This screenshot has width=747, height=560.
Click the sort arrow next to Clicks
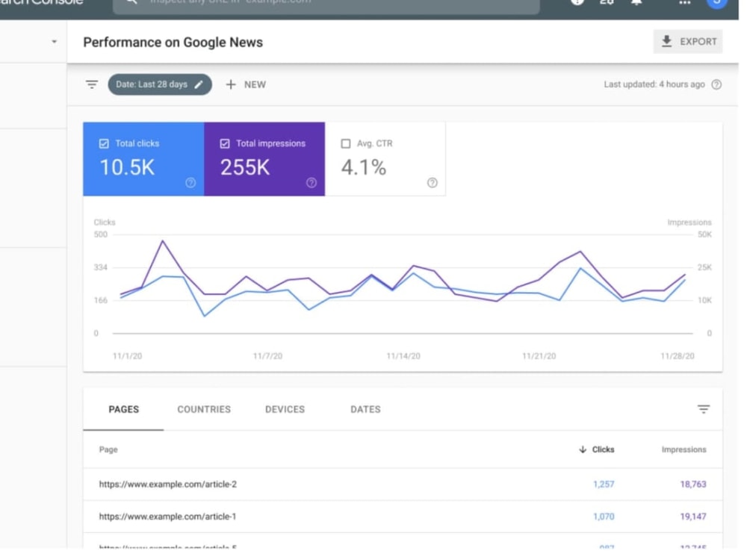582,449
